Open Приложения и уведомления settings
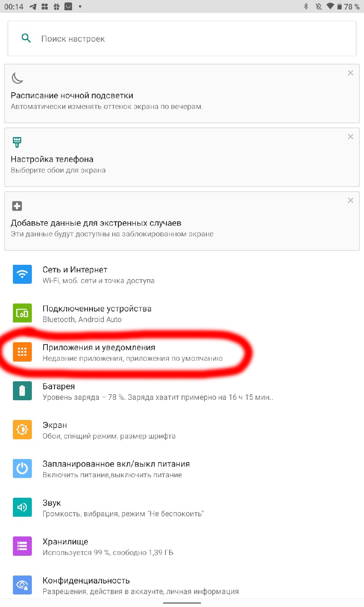The width and height of the screenshot is (364, 607). tap(182, 352)
